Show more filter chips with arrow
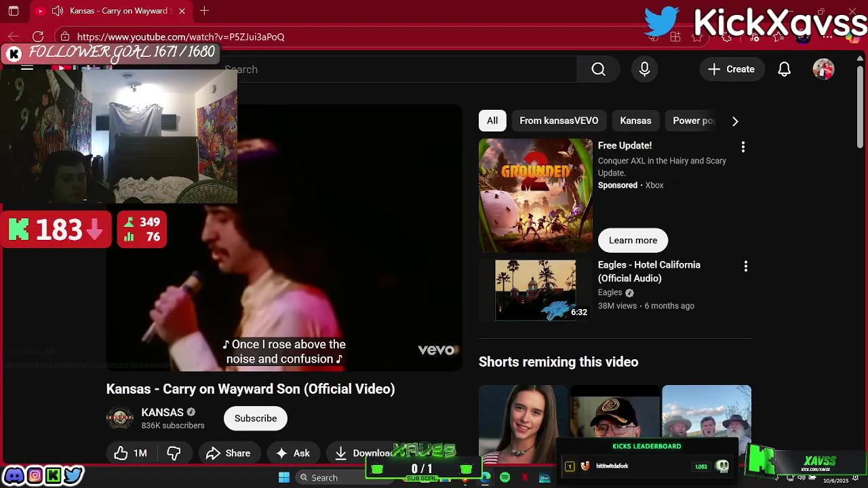Image resolution: width=868 pixels, height=488 pixels. pos(735,121)
